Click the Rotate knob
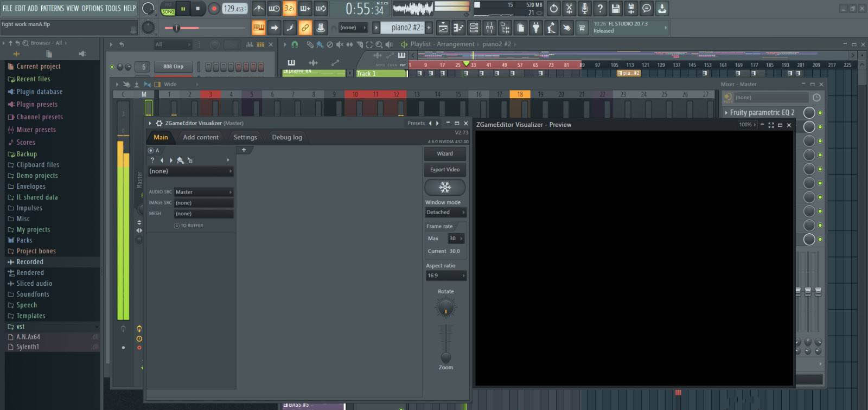This screenshot has width=868, height=410. (x=446, y=308)
